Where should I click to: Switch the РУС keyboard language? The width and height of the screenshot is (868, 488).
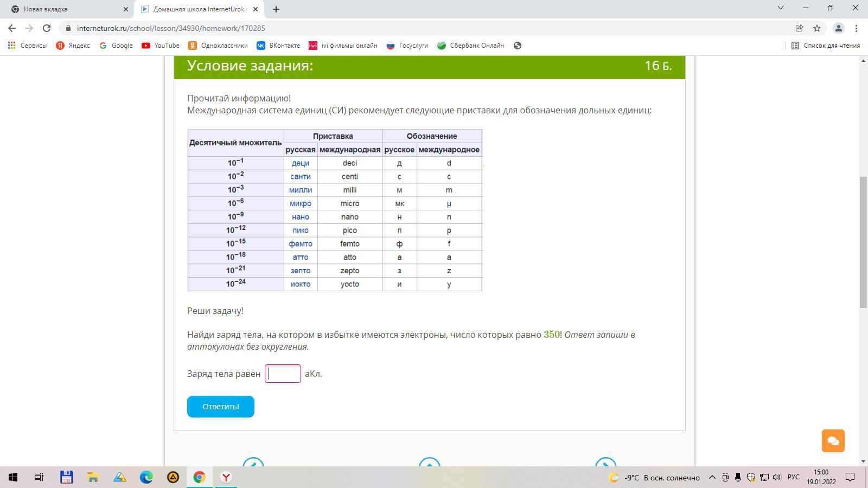coord(794,477)
